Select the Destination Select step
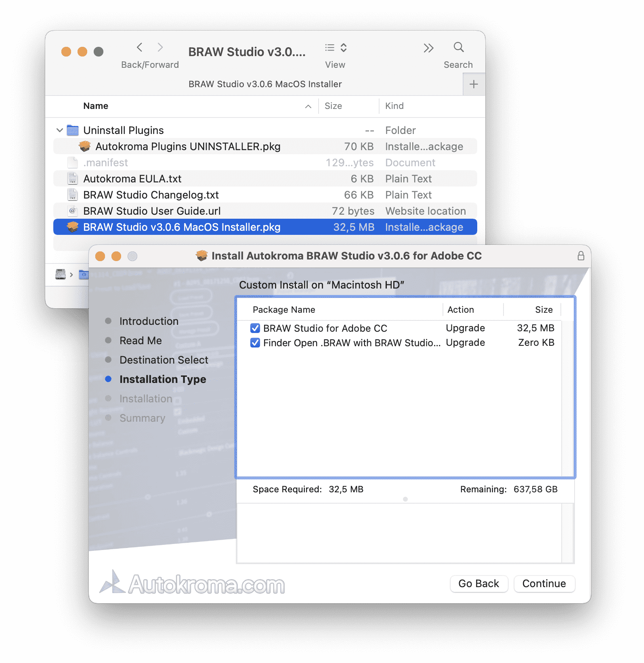This screenshot has height=663, width=644. [x=164, y=360]
